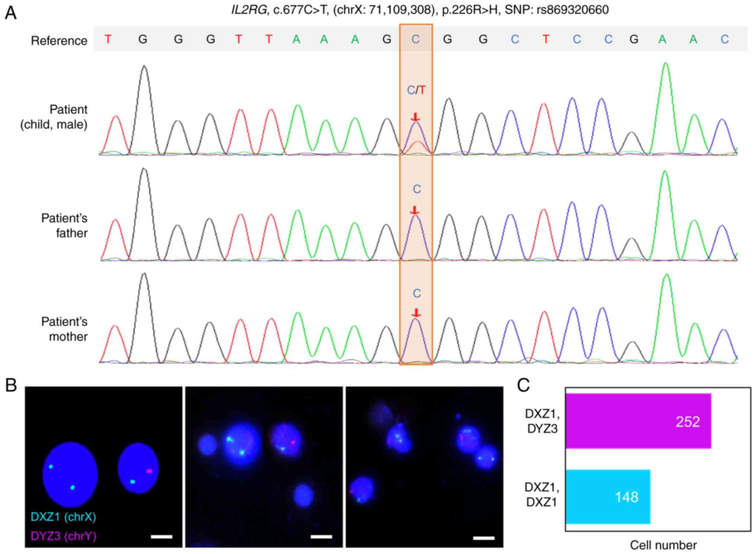Viewport: 756px width, 554px height.
Task: Click the nucleus with cyan and magenta dots
Action: pos(138,468)
